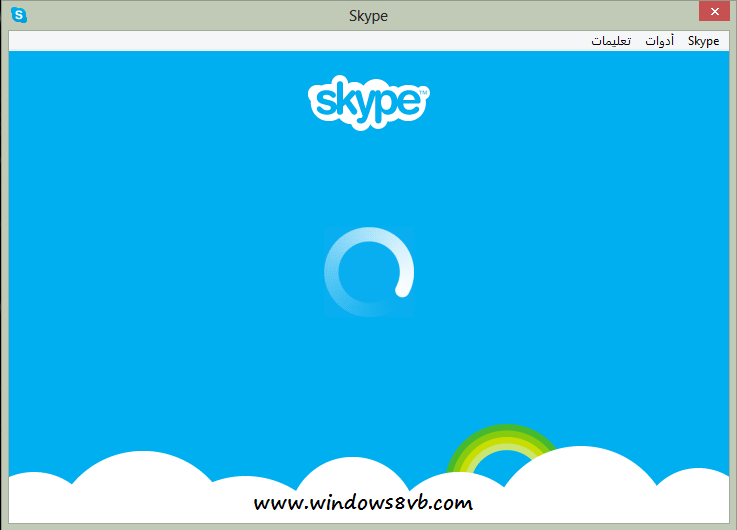Open the أدوات (Tools) menu
This screenshot has height=530, width=737.
(659, 41)
